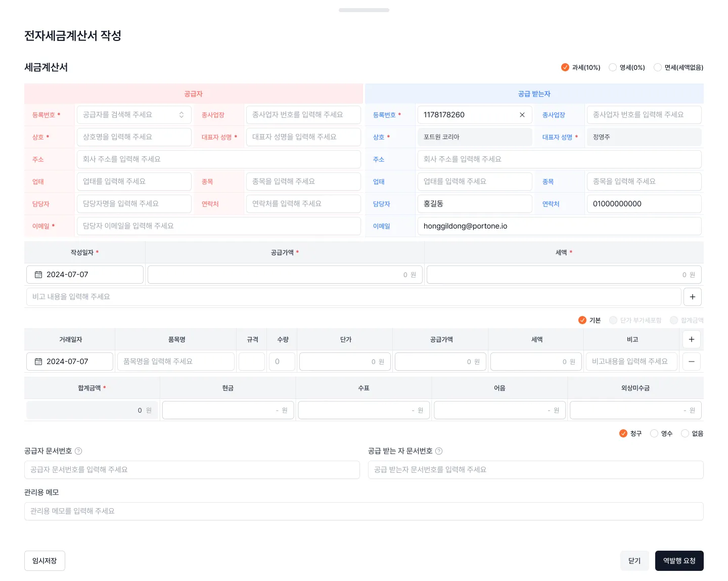This screenshot has width=728, height=581.
Task: Click the 품목명 input field
Action: (175, 362)
